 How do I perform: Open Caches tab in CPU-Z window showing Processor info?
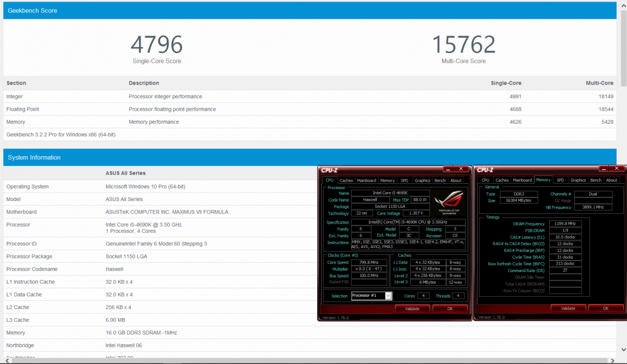pyautogui.click(x=346, y=180)
